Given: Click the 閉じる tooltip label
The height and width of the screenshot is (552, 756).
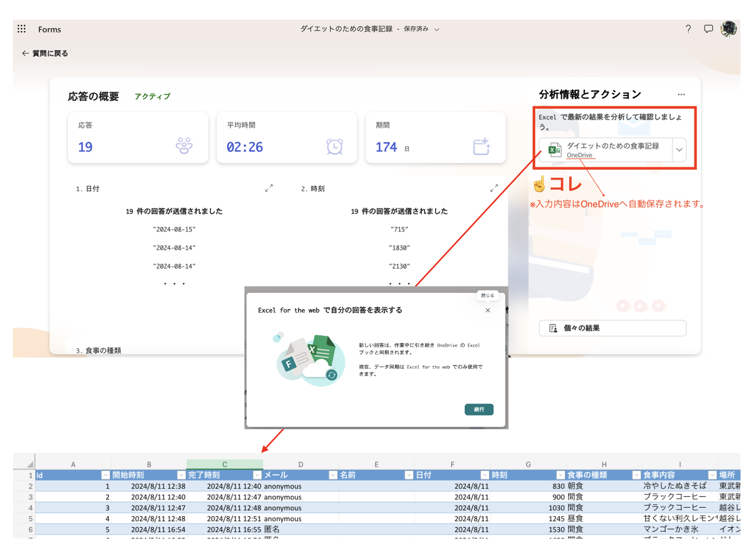Looking at the screenshot, I should coord(488,296).
